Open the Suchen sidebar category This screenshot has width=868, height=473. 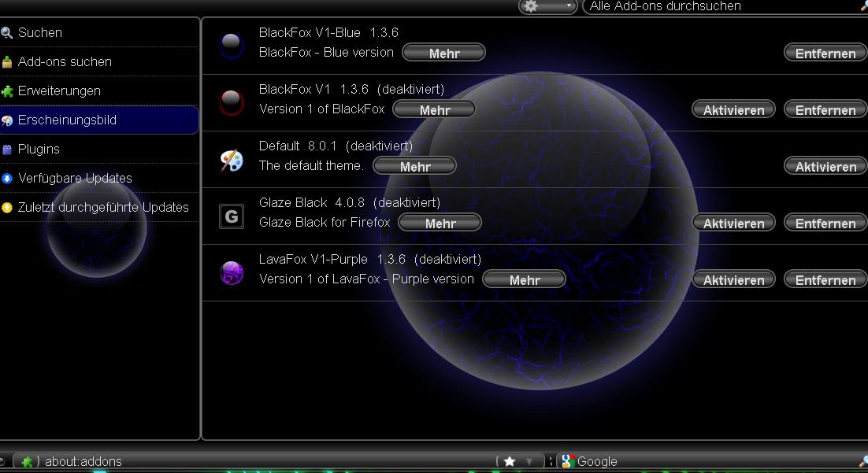point(100,32)
